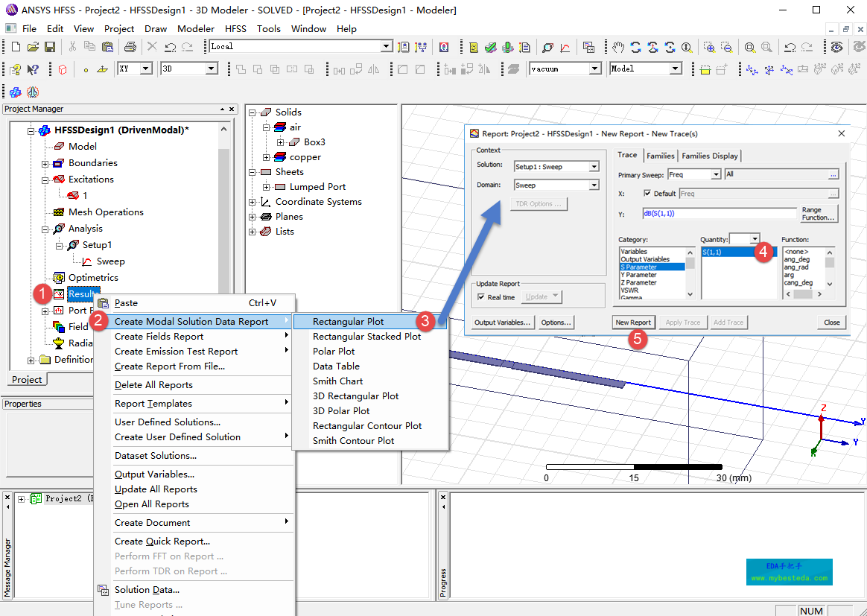This screenshot has width=867, height=616.
Task: Click the New Report button
Action: point(632,323)
